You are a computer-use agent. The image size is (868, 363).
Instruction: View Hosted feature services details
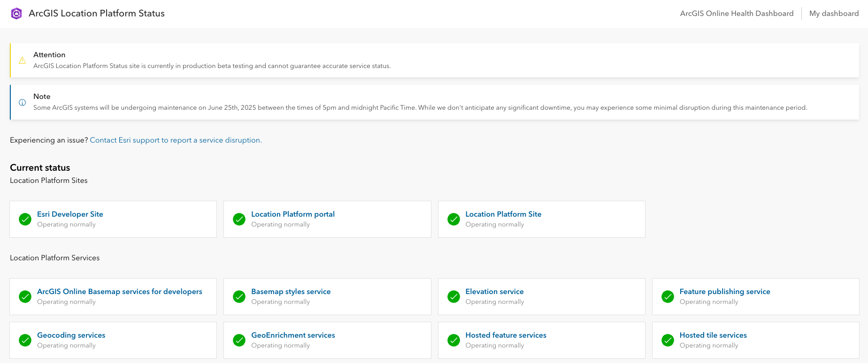pyautogui.click(x=506, y=335)
